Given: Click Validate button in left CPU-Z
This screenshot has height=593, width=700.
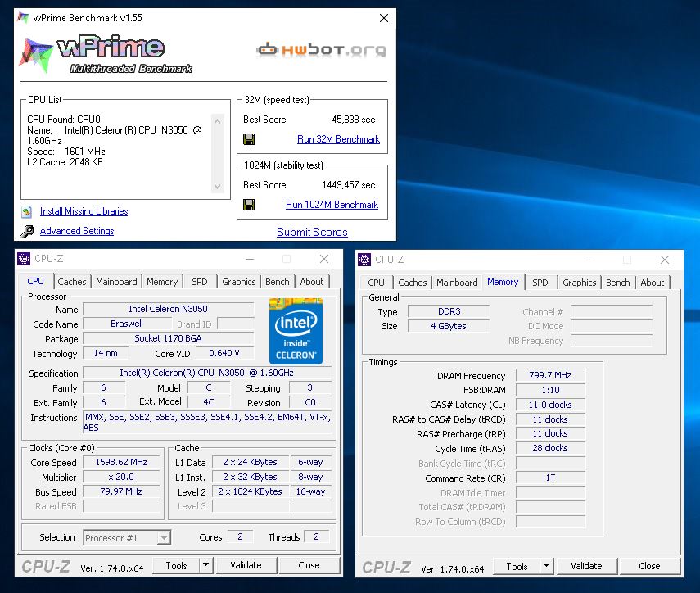Looking at the screenshot, I should click(x=246, y=565).
